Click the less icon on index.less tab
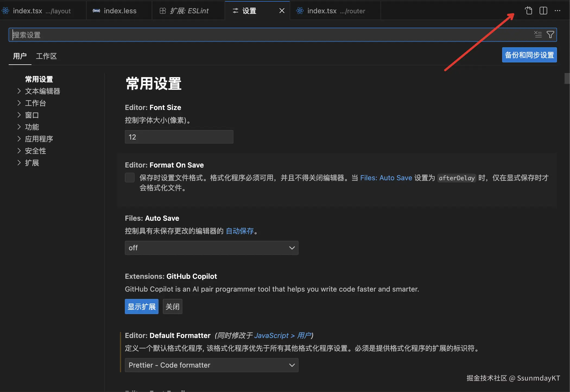 [96, 11]
